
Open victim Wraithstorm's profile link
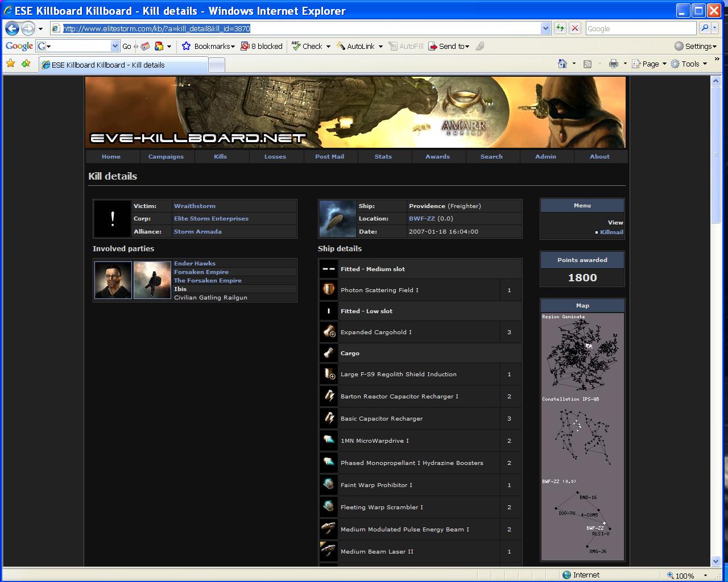pos(195,206)
